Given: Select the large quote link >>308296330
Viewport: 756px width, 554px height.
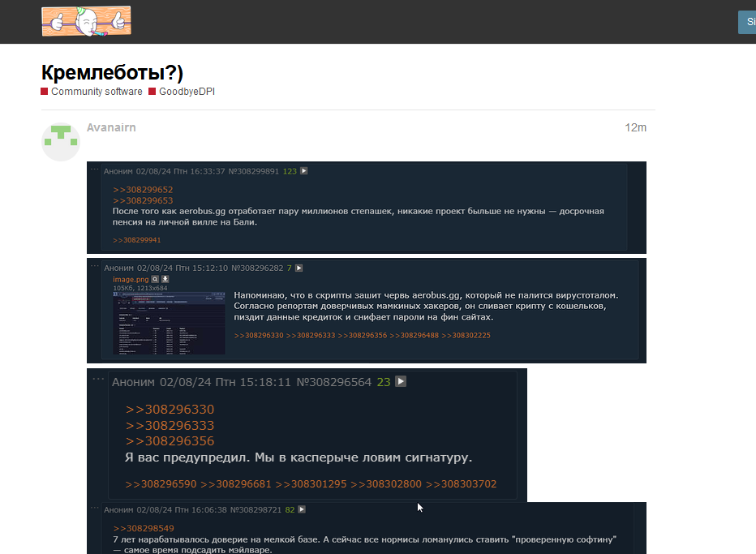Looking at the screenshot, I should pyautogui.click(x=170, y=410).
